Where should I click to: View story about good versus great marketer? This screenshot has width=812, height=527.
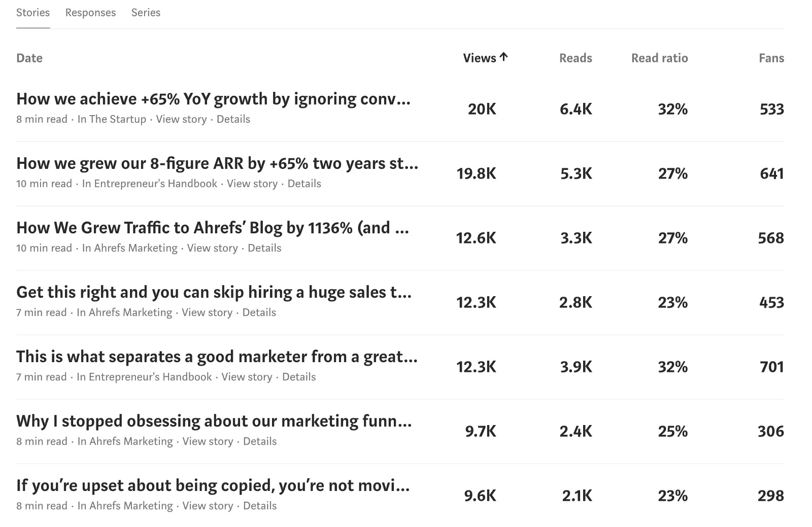pyautogui.click(x=247, y=377)
